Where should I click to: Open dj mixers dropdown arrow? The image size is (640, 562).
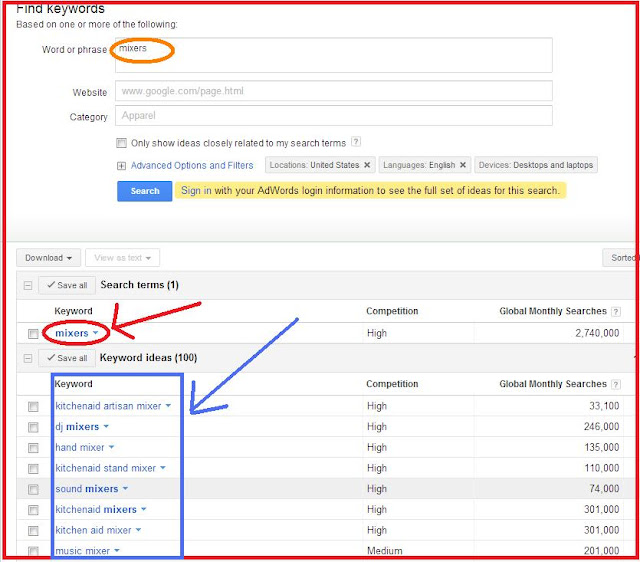pyautogui.click(x=106, y=426)
